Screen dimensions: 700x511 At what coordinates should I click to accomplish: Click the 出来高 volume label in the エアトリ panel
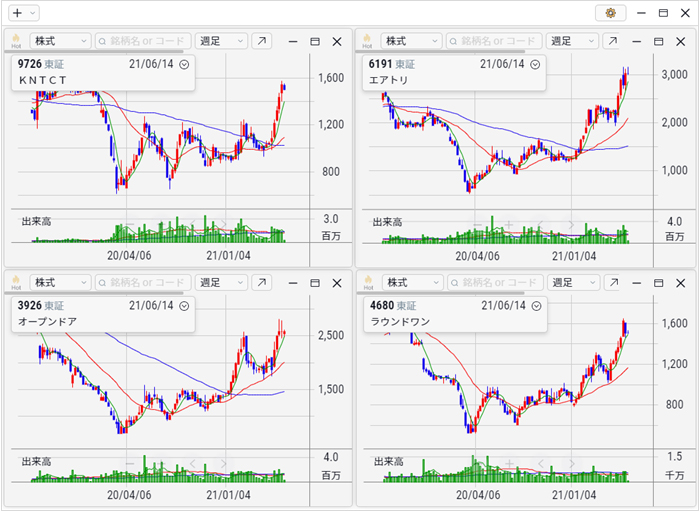click(387, 222)
